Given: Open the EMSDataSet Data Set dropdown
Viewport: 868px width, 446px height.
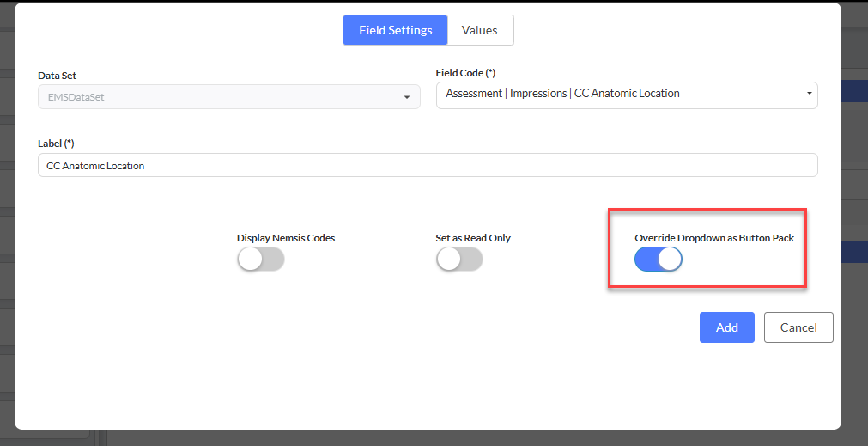Looking at the screenshot, I should (x=229, y=97).
